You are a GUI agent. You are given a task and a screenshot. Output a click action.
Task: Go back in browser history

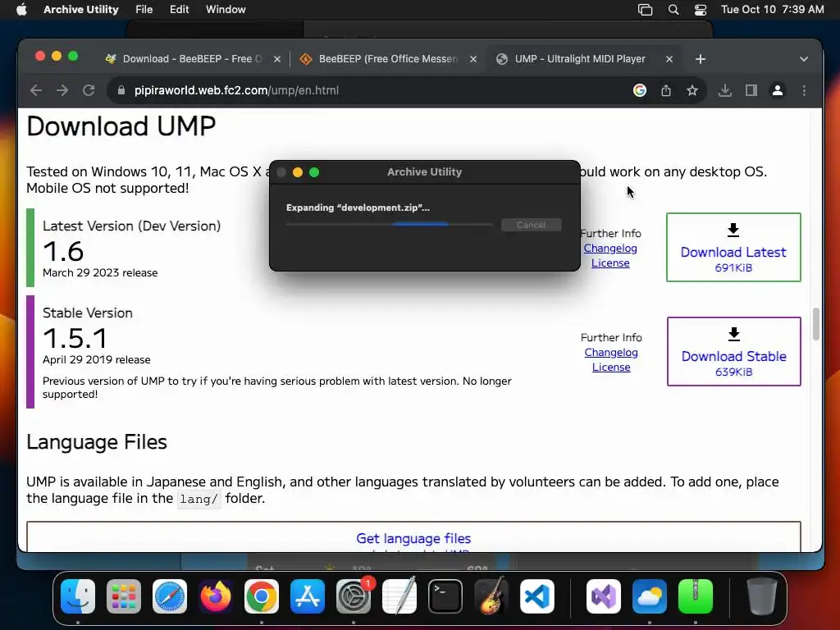(x=36, y=90)
